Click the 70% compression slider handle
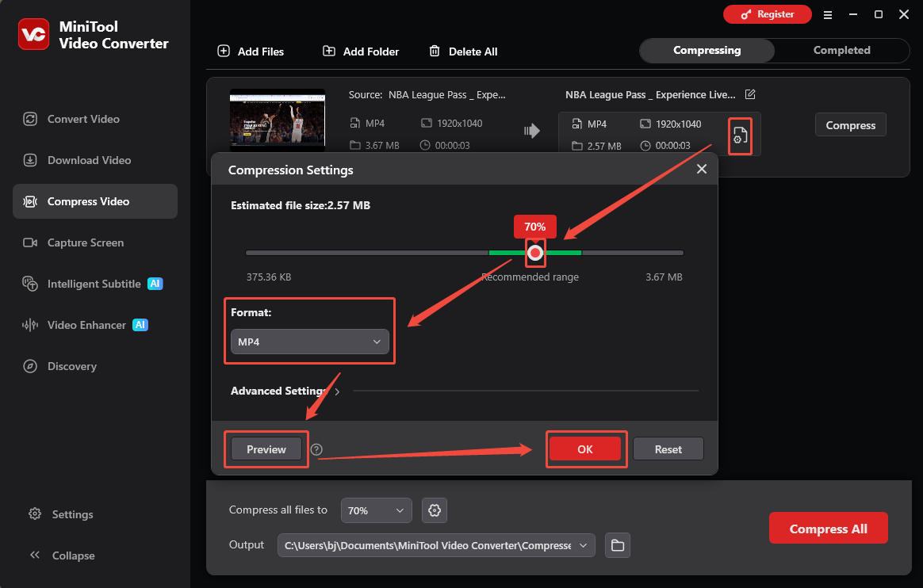 [x=535, y=253]
